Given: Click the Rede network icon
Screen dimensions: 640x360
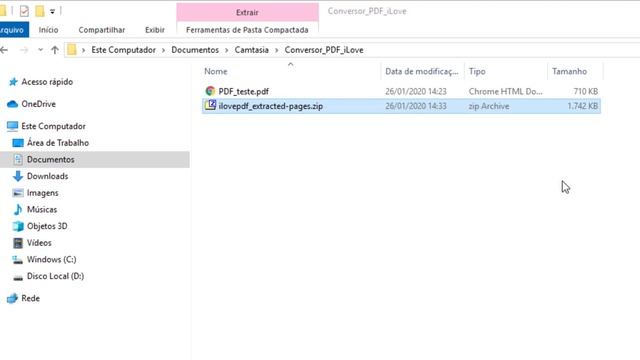Looking at the screenshot, I should pos(12,298).
